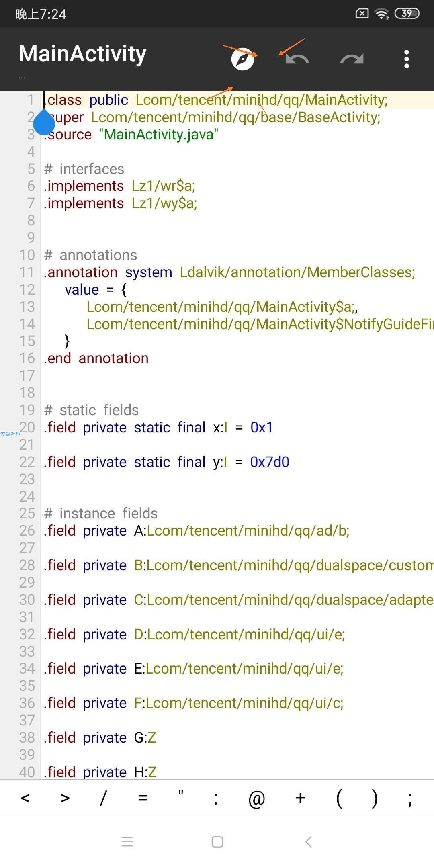Tap the 0x7d0 value of field y
Screen dimensions: 434x868
(x=270, y=462)
